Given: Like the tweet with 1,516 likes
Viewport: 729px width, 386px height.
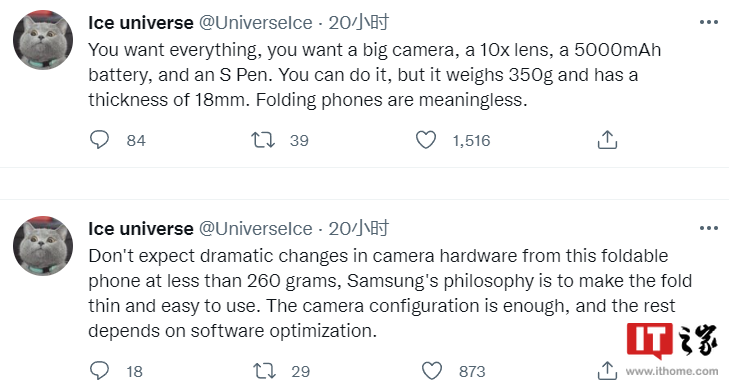Looking at the screenshot, I should tap(425, 140).
